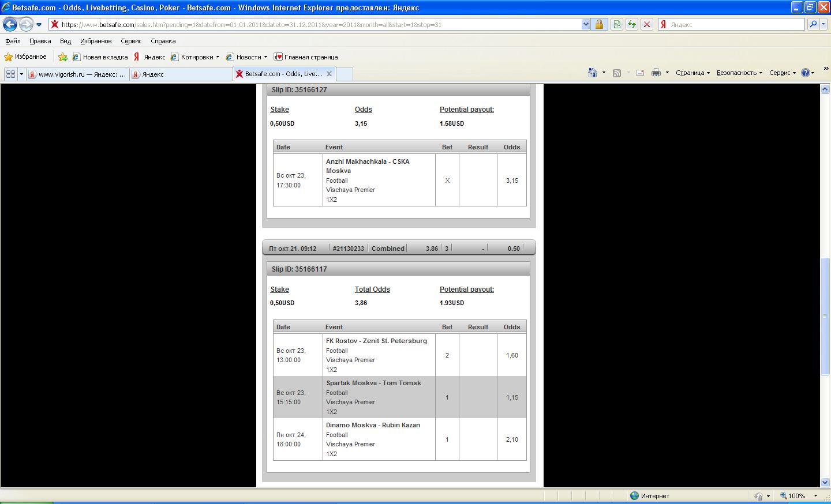The image size is (831, 504).
Task: Click the Slip ID: 35166117 header
Action: (x=399, y=269)
